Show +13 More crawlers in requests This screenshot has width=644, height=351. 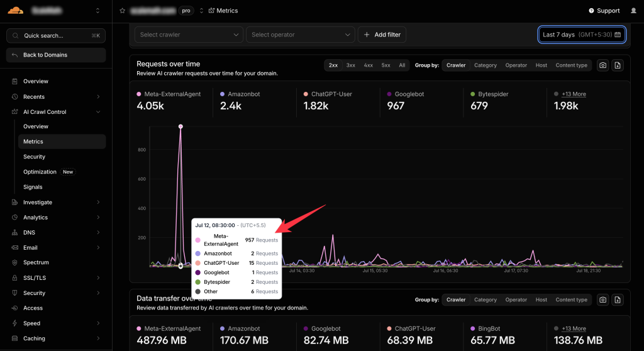tap(574, 94)
